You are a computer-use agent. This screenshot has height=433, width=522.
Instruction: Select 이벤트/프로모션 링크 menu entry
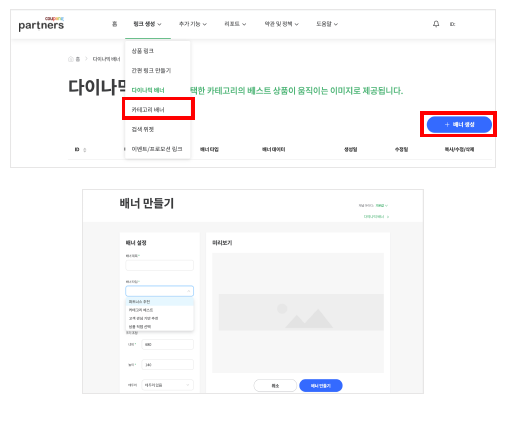(157, 149)
